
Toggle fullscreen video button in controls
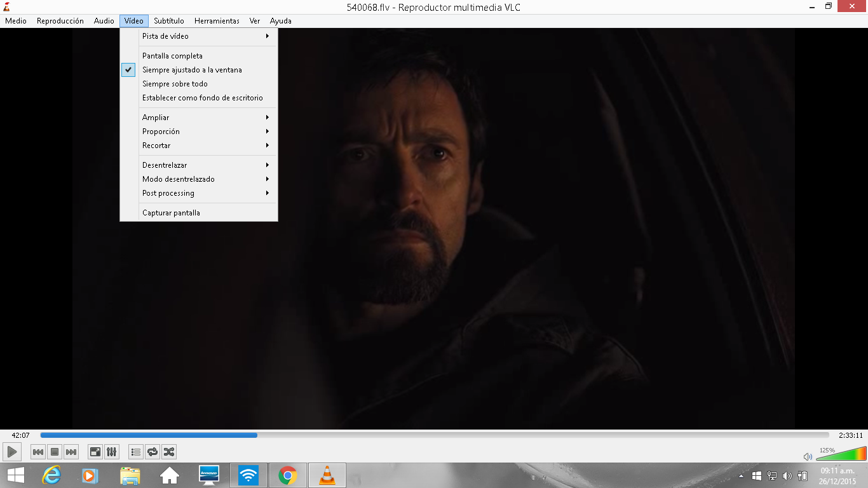pyautogui.click(x=95, y=452)
